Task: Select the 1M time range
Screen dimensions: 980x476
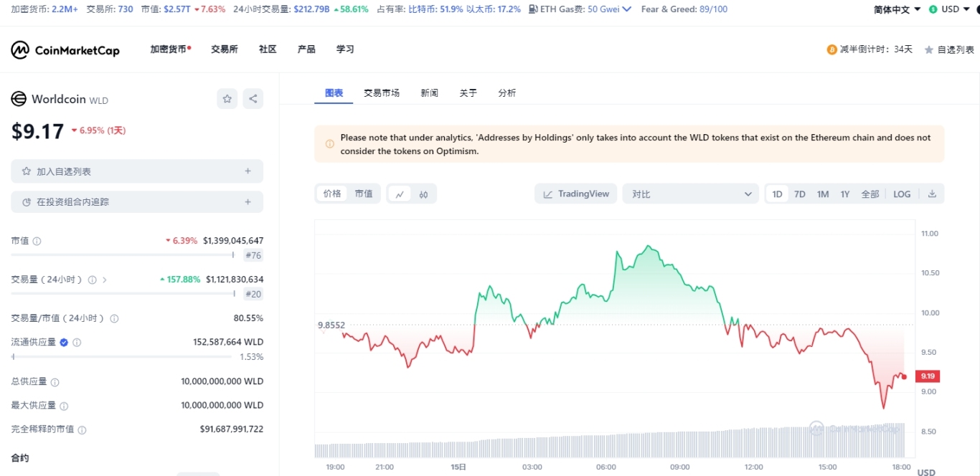Action: click(x=823, y=194)
